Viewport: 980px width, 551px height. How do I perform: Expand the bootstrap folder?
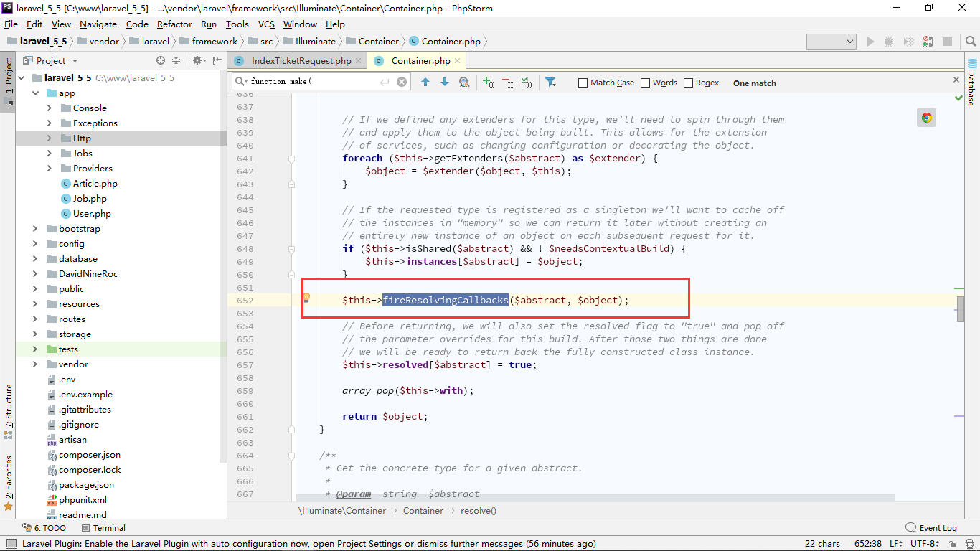point(35,229)
